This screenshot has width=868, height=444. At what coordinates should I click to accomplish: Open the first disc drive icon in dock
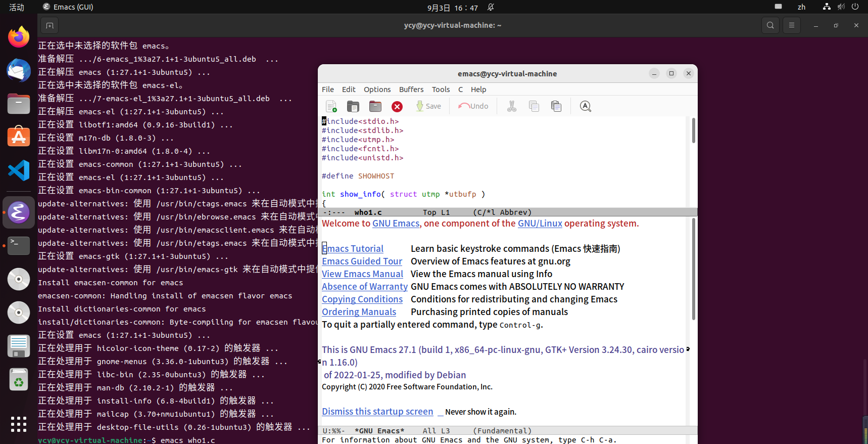click(19, 279)
